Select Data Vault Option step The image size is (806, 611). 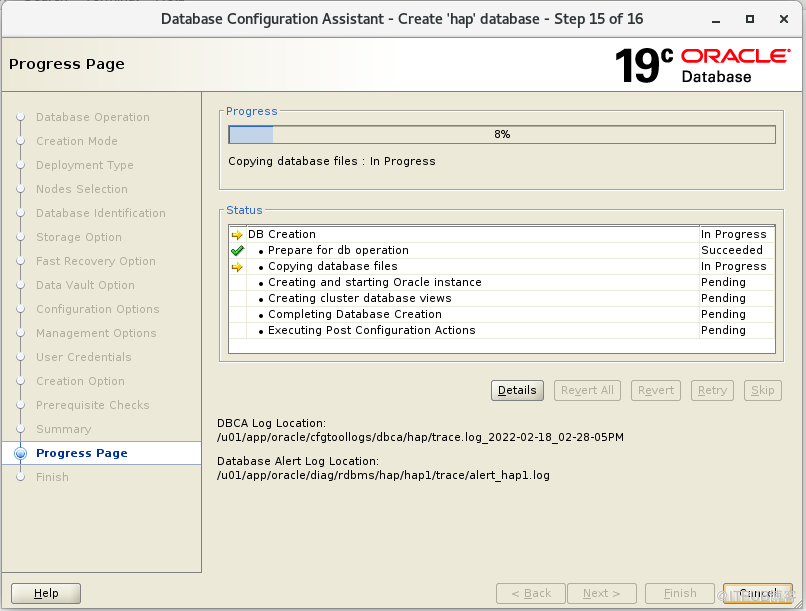pos(85,285)
